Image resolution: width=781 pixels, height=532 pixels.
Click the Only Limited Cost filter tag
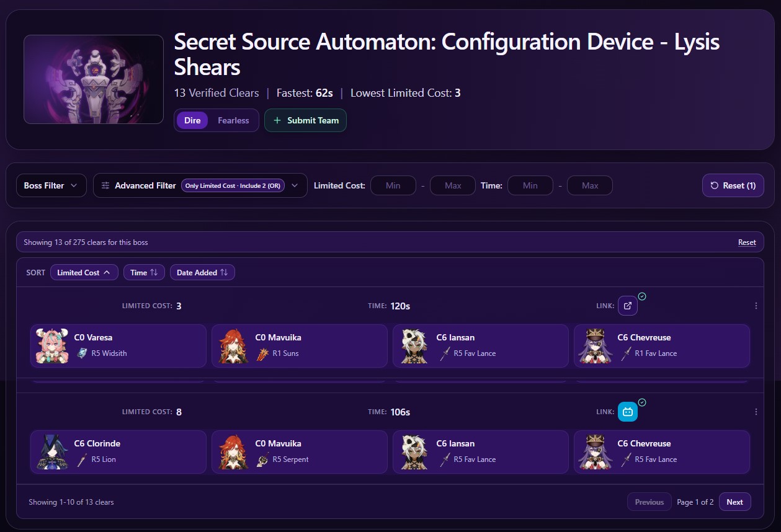click(233, 185)
